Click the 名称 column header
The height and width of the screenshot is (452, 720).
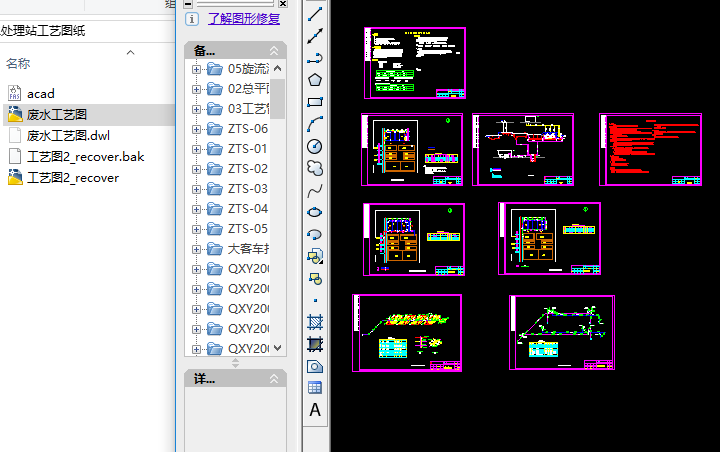click(x=18, y=63)
